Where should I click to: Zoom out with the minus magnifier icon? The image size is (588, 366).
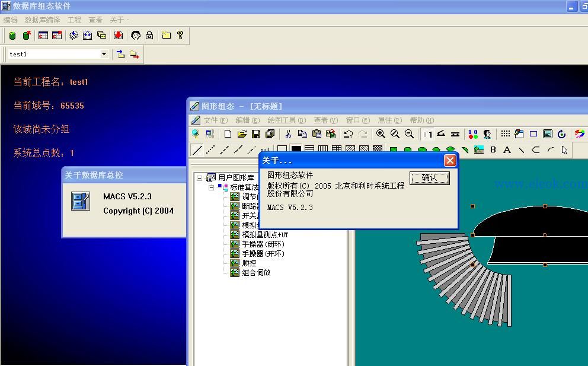[409, 134]
